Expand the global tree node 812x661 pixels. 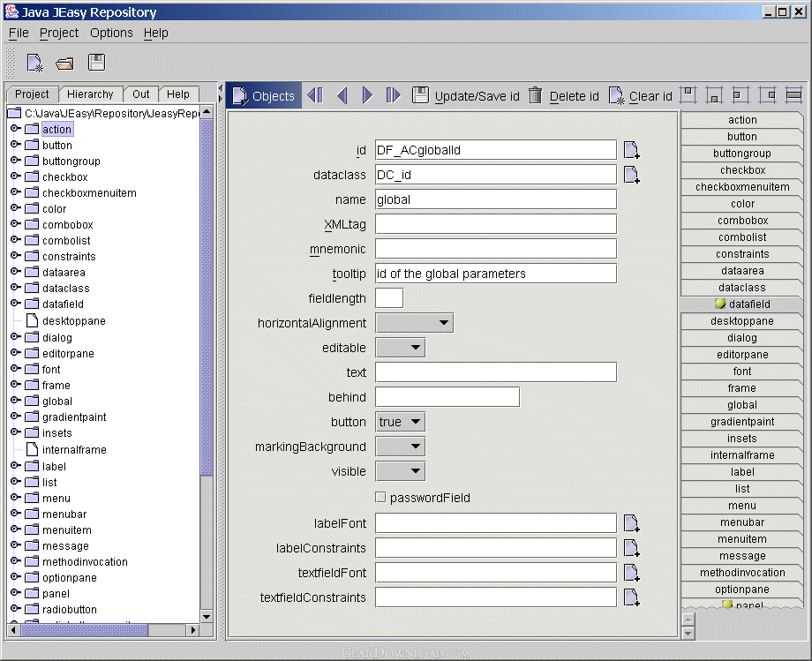(x=16, y=401)
